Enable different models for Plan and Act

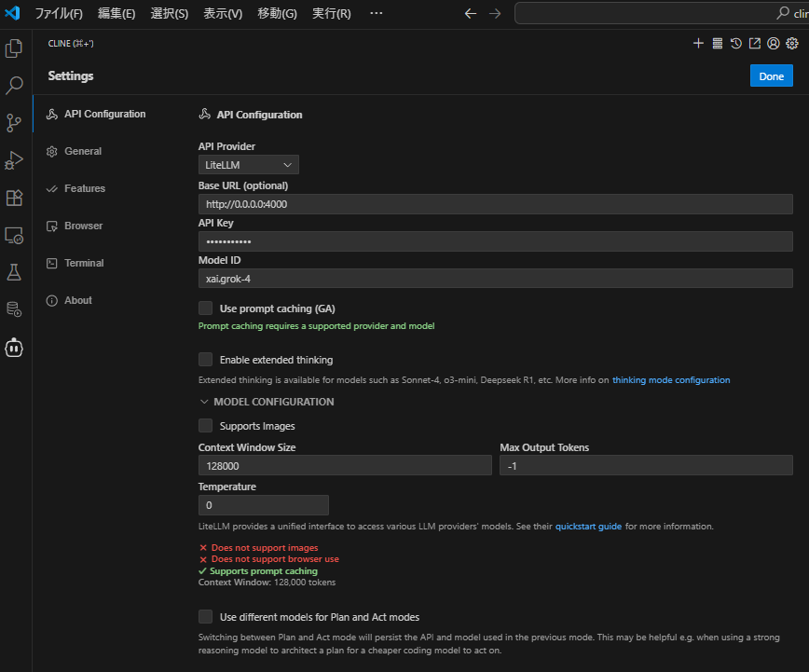pyautogui.click(x=205, y=616)
